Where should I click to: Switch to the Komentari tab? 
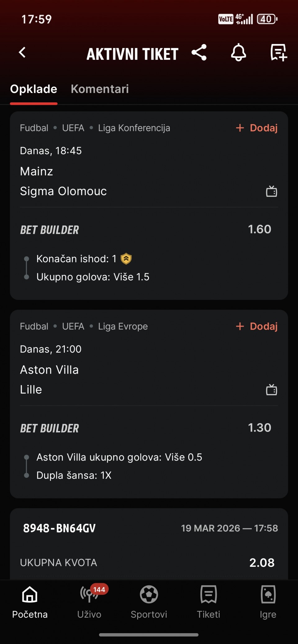pos(100,89)
